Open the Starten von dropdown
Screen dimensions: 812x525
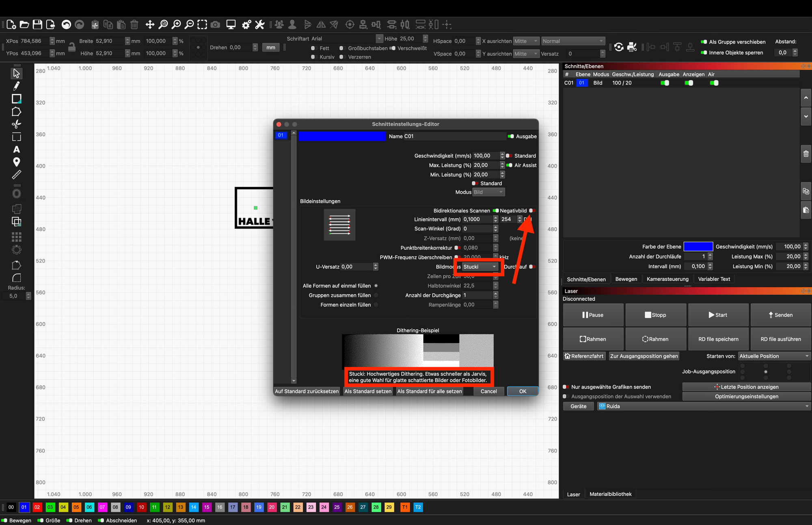click(774, 356)
